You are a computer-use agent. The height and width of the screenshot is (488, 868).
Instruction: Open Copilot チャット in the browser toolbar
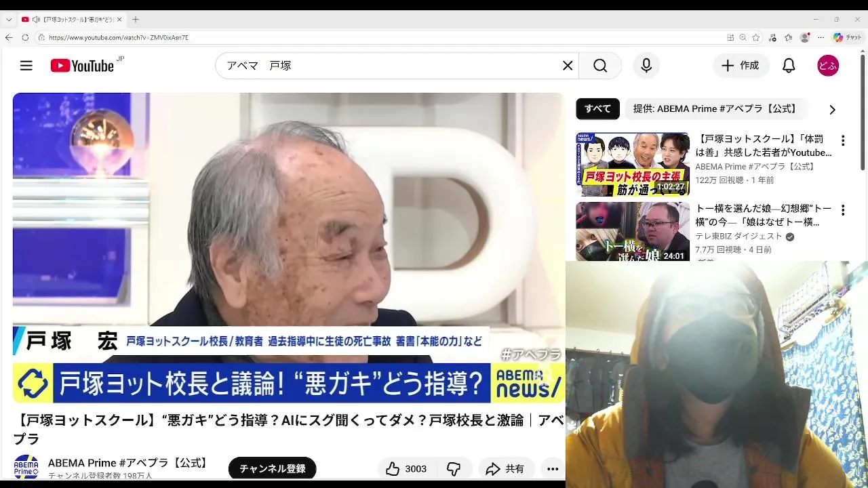pyautogui.click(x=848, y=37)
